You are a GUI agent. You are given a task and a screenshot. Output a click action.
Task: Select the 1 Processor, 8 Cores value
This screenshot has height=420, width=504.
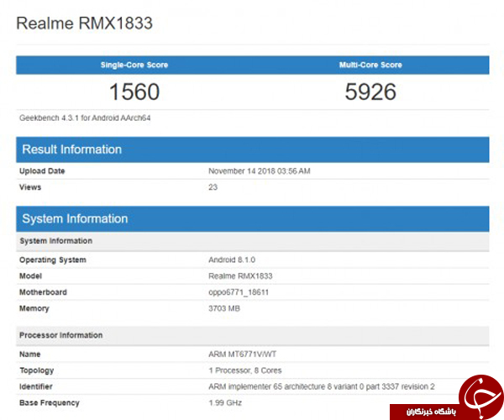click(245, 370)
